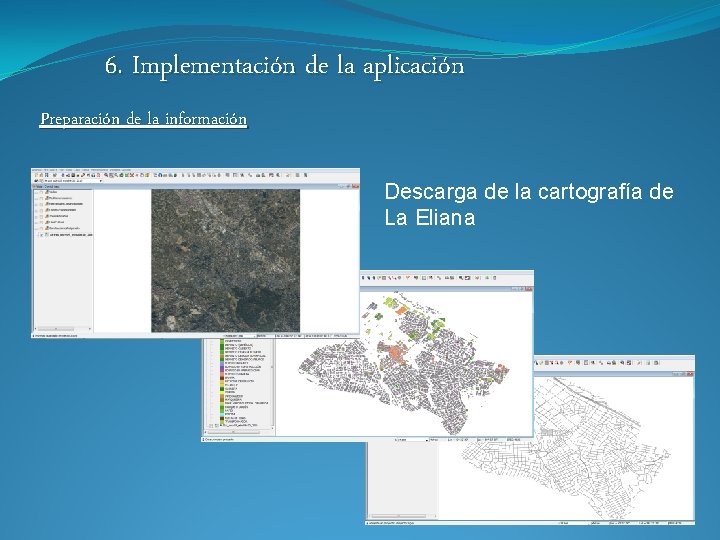Image resolution: width=720 pixels, height=540 pixels.
Task: Close the view of the street network window
Action: (690, 374)
